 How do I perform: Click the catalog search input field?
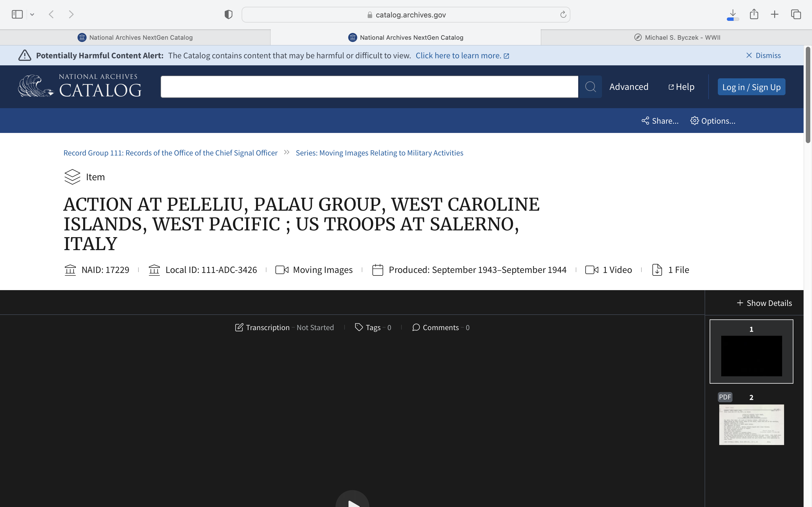point(369,87)
